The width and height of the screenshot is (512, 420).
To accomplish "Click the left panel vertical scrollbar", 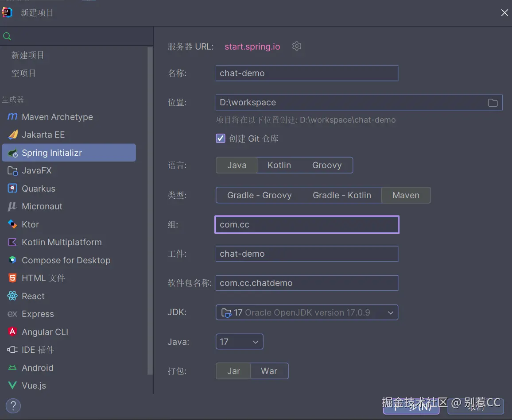I will tap(150, 211).
